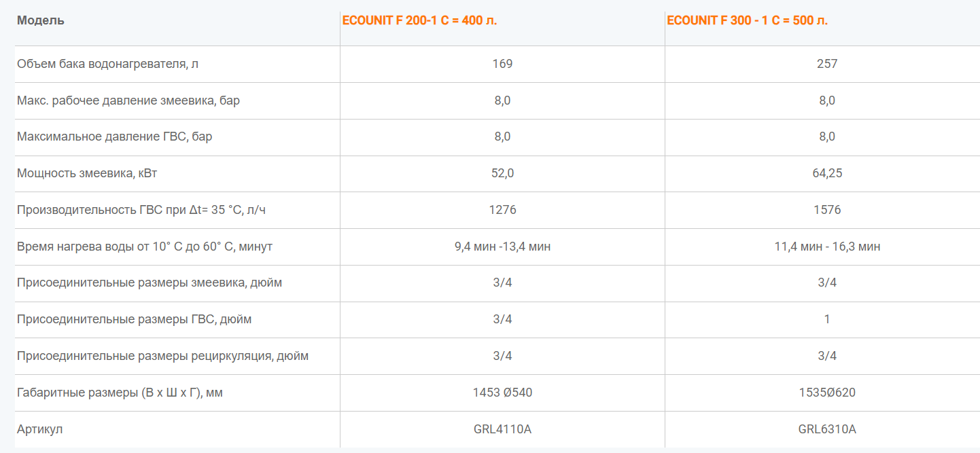Select the GRL4110A article number
The image size is (980, 453).
502,429
